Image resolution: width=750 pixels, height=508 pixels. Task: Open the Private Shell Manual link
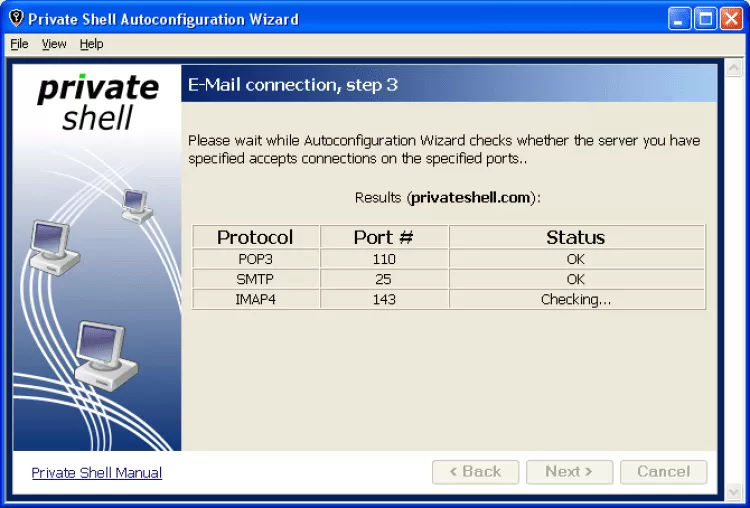pos(97,473)
